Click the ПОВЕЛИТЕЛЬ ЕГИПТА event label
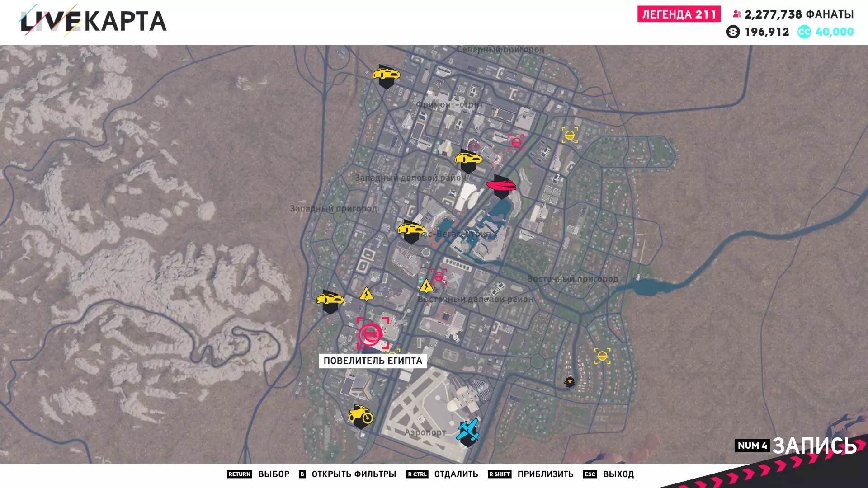 373,361
